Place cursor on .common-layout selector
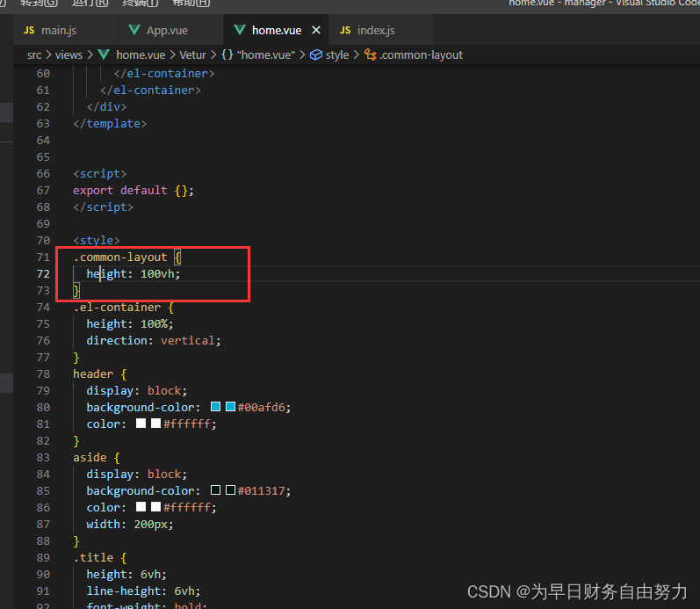Screen dimensions: 700x609 pos(120,257)
